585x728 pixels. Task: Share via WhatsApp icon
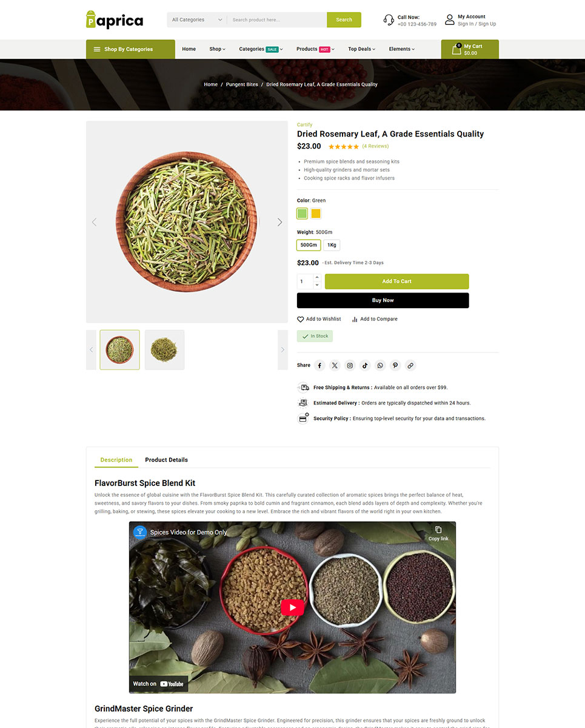pos(380,365)
